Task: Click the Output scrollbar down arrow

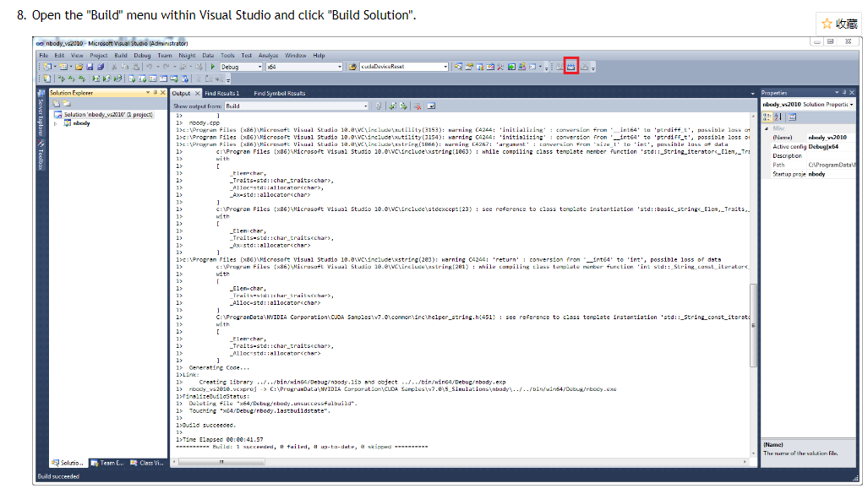Action: coord(753,453)
